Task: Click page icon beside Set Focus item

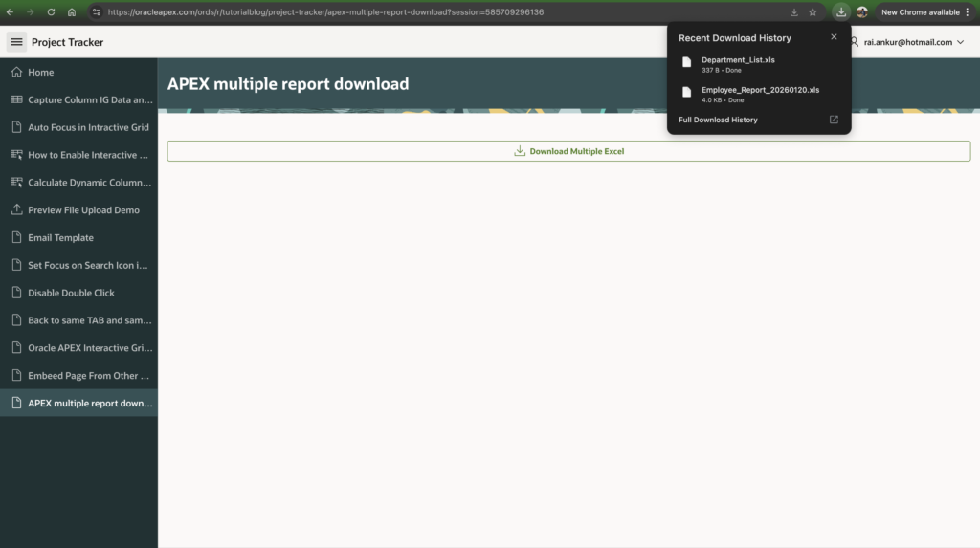Action: point(16,265)
